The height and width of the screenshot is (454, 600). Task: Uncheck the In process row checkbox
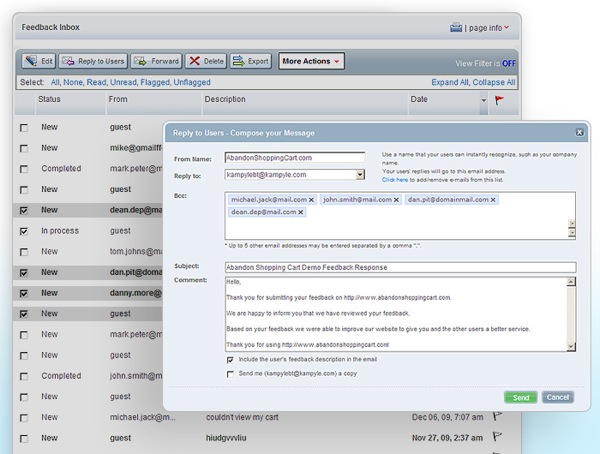(23, 231)
